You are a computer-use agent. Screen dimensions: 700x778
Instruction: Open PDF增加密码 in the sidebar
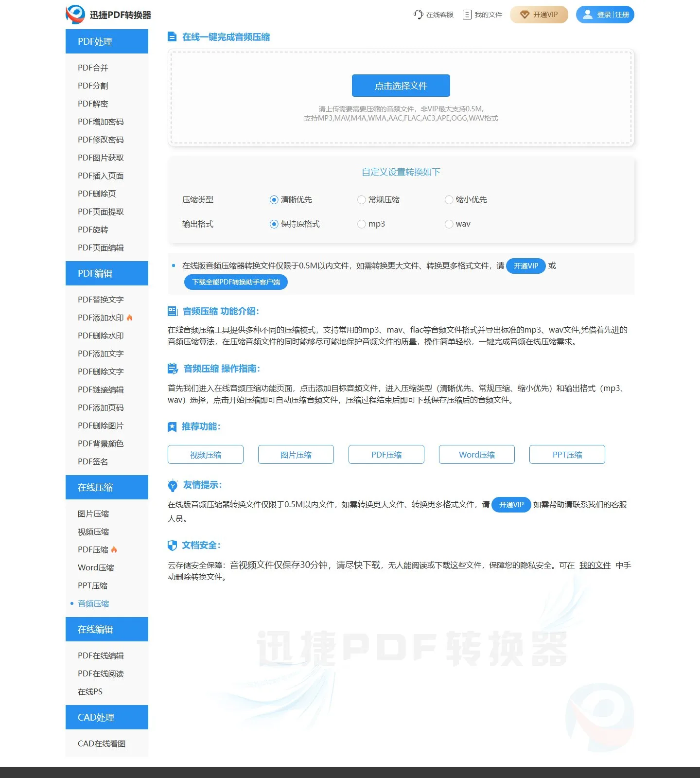coord(101,122)
